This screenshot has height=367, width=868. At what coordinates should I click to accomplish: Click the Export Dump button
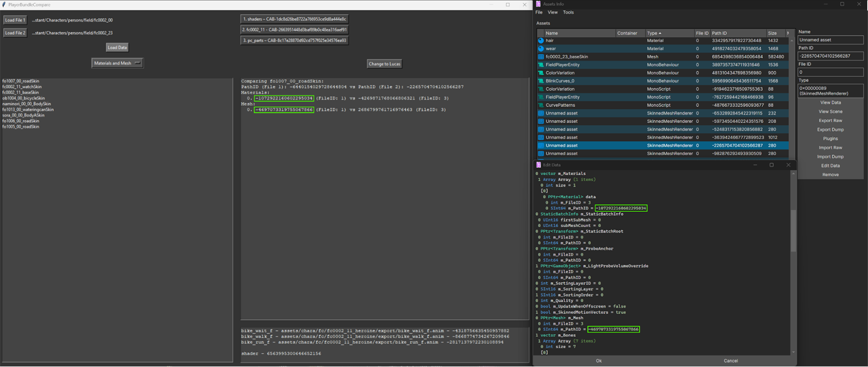pos(830,130)
